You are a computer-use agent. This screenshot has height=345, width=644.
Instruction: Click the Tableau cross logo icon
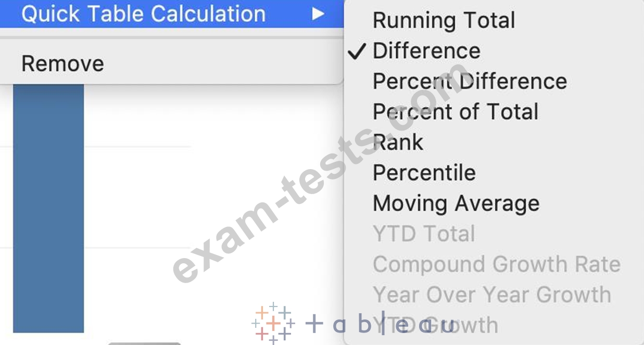pos(273,323)
